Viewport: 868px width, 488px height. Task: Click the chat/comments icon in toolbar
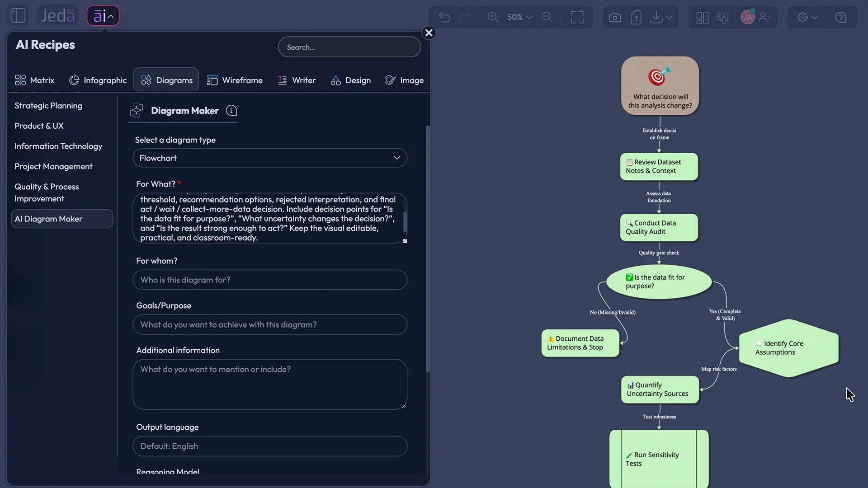(x=723, y=18)
